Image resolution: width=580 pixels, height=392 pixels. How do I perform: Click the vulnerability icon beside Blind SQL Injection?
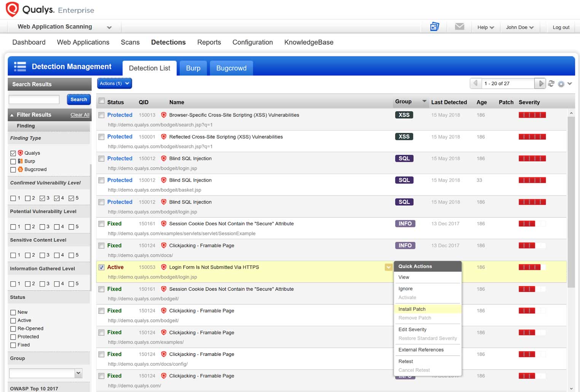click(x=164, y=158)
